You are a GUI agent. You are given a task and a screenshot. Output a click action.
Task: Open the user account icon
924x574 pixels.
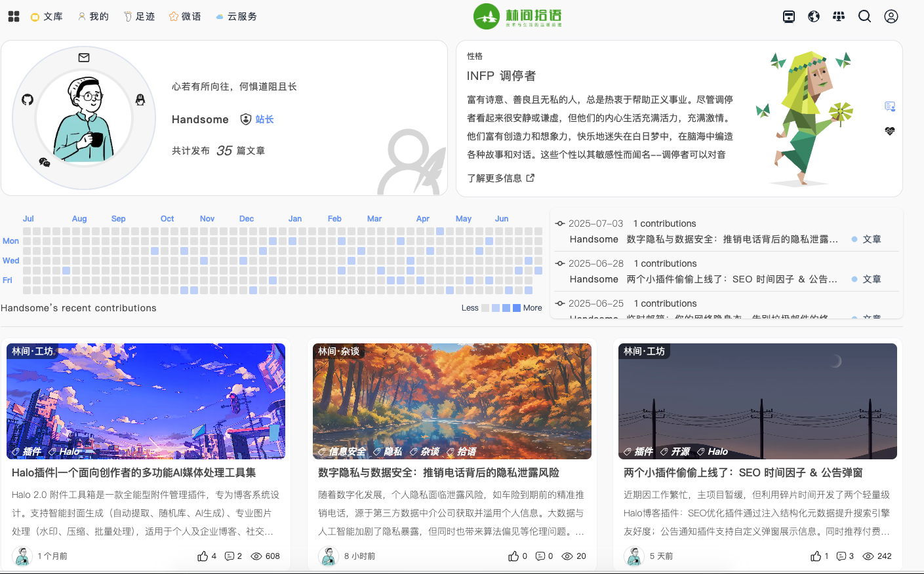(x=891, y=16)
